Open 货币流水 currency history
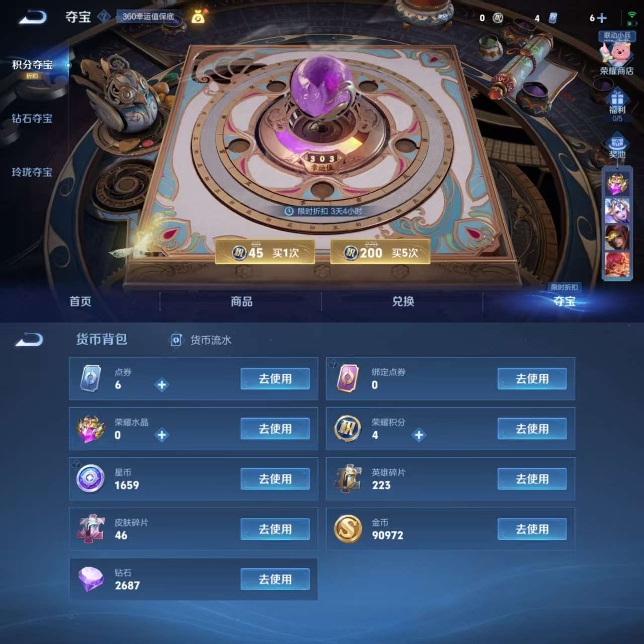The width and height of the screenshot is (644, 644). point(201,340)
